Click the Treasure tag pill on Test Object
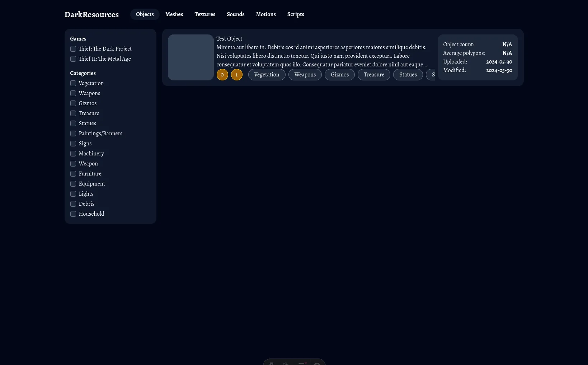Screen dimensions: 588x365 click(x=374, y=75)
